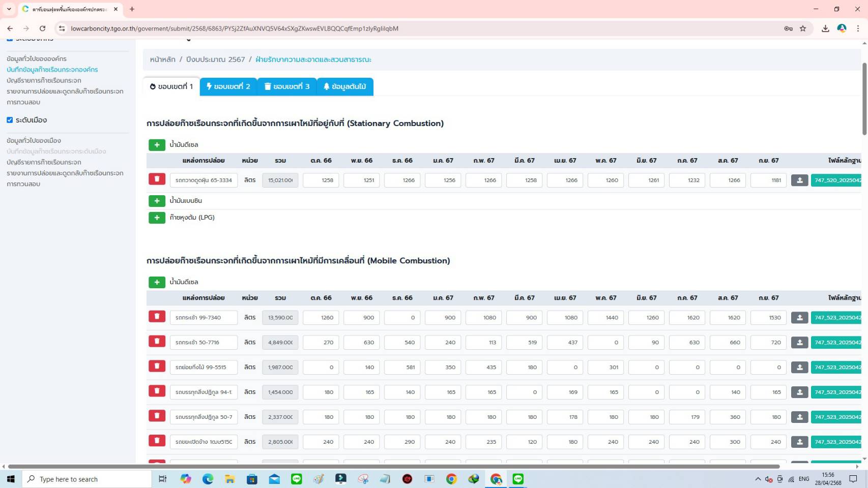This screenshot has width=868, height=488.
Task: Add a mobile combustion น้ำมันดีเซล row
Action: tap(157, 282)
